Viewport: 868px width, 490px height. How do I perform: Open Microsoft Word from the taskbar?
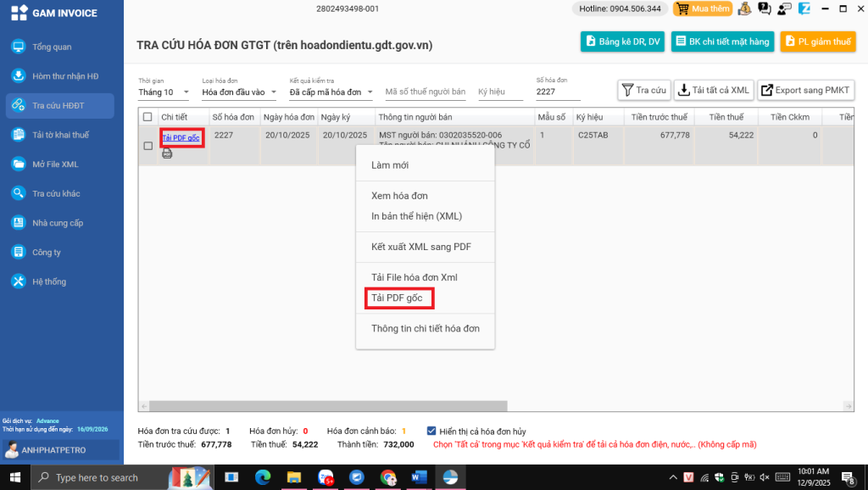tap(419, 477)
